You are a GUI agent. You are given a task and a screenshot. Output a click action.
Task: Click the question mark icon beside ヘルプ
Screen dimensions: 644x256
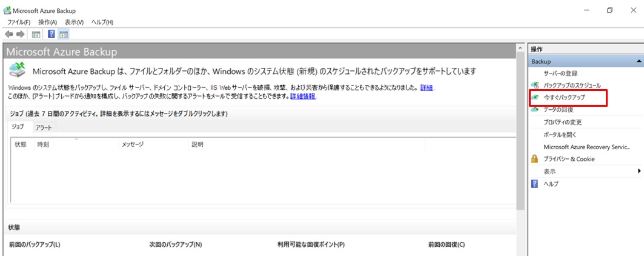point(534,184)
